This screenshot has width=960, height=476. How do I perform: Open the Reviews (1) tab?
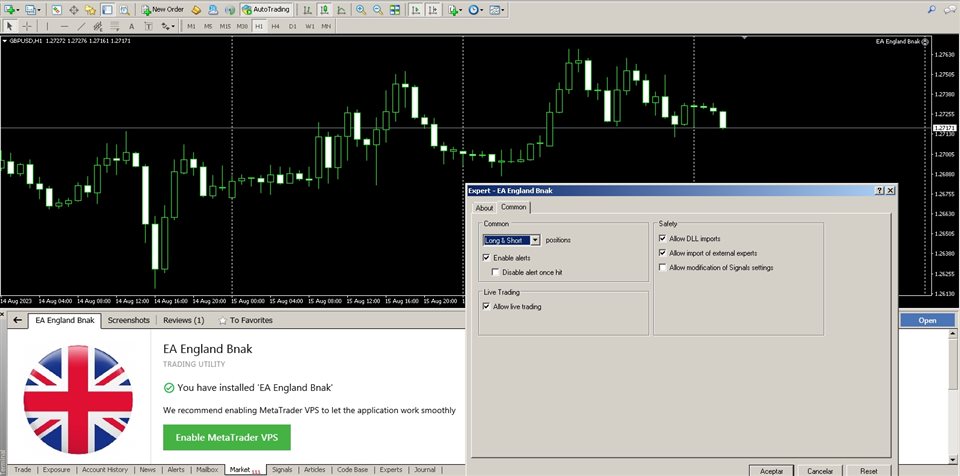[x=184, y=320]
